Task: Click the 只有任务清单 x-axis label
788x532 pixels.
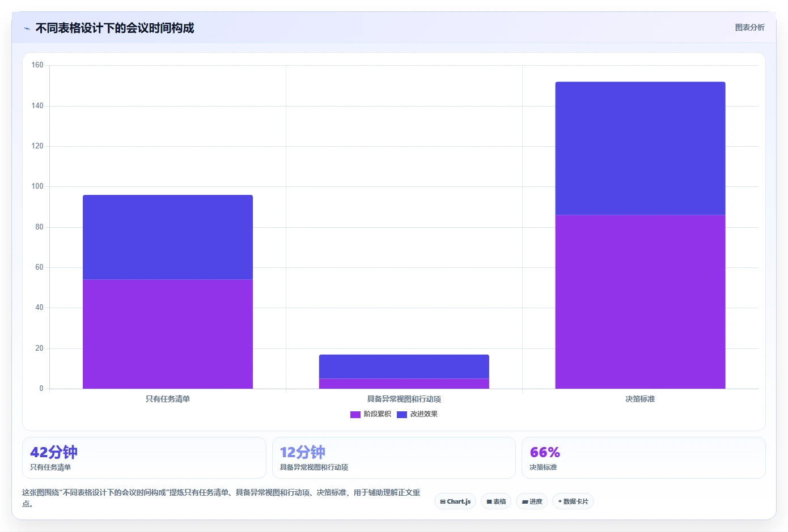Action: (x=168, y=399)
